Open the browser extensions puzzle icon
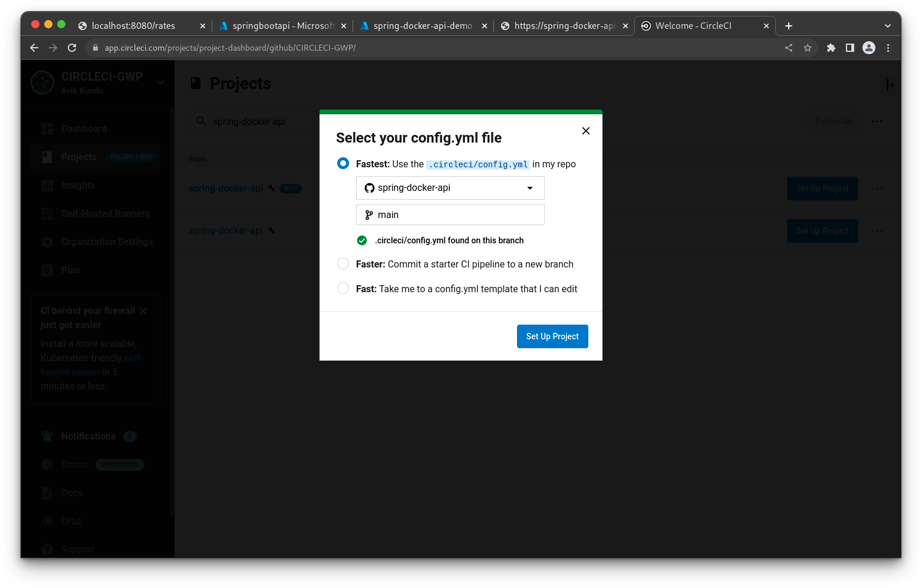 (x=831, y=48)
